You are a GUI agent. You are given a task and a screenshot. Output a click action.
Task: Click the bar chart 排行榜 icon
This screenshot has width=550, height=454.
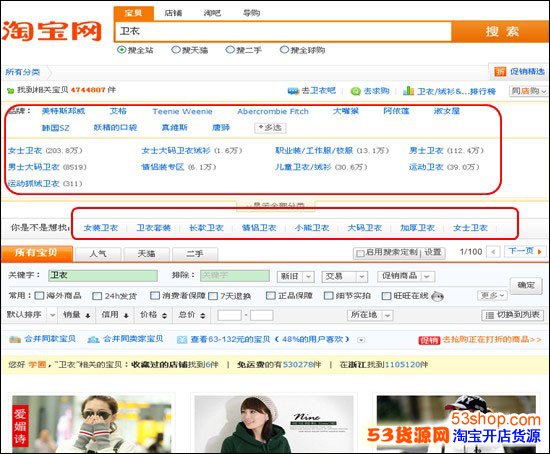408,91
